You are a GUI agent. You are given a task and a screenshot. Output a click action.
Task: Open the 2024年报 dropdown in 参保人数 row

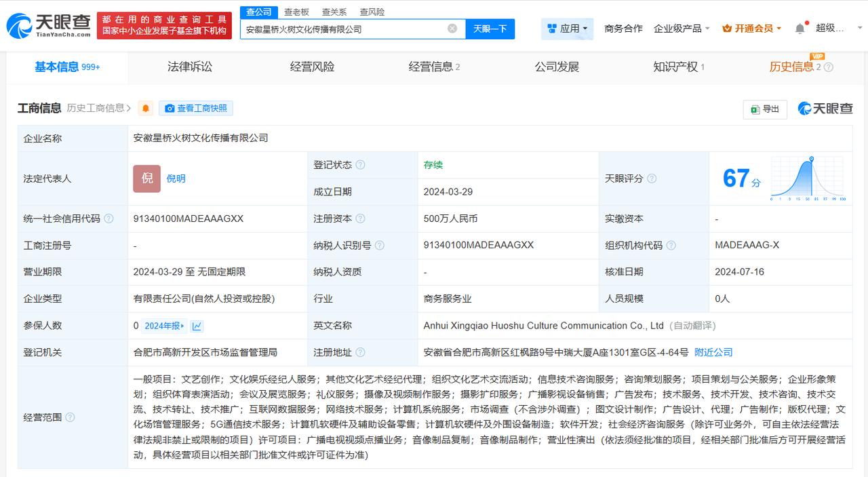163,326
